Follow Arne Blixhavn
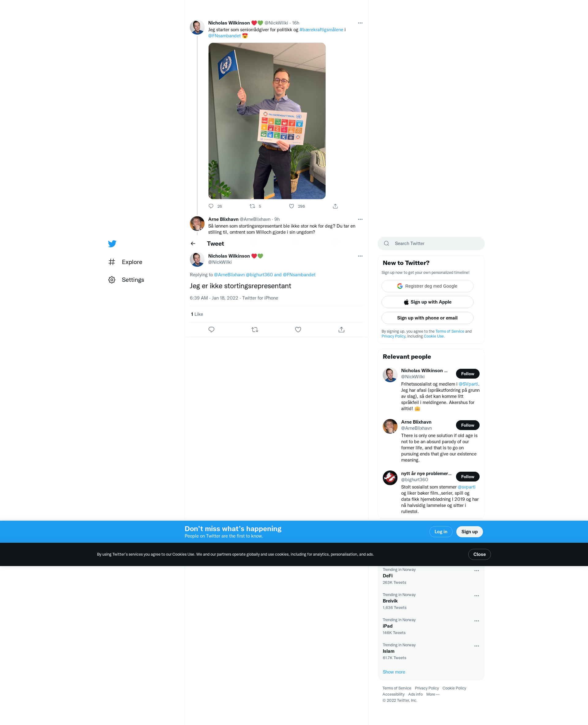588x725 pixels. pyautogui.click(x=467, y=425)
